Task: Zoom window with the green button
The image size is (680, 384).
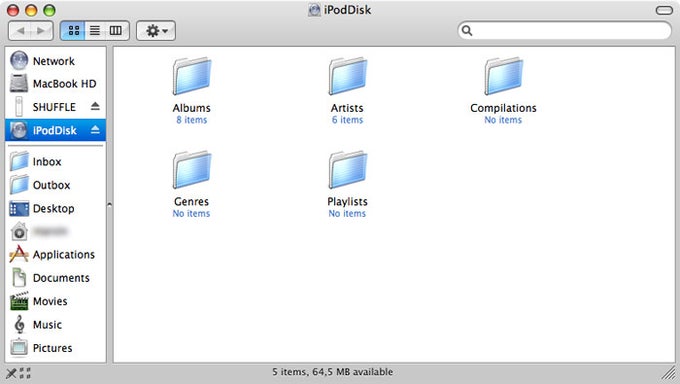Action: [49, 10]
